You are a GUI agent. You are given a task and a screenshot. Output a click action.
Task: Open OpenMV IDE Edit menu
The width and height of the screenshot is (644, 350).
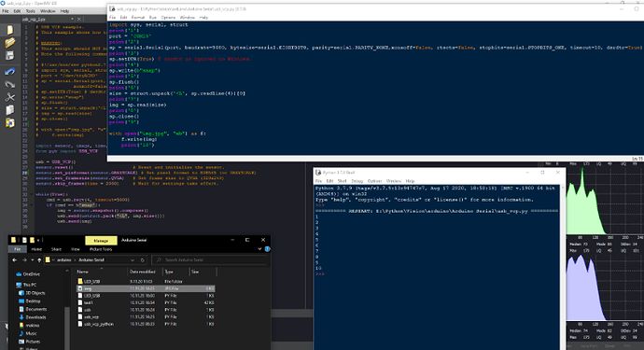pyautogui.click(x=17, y=11)
